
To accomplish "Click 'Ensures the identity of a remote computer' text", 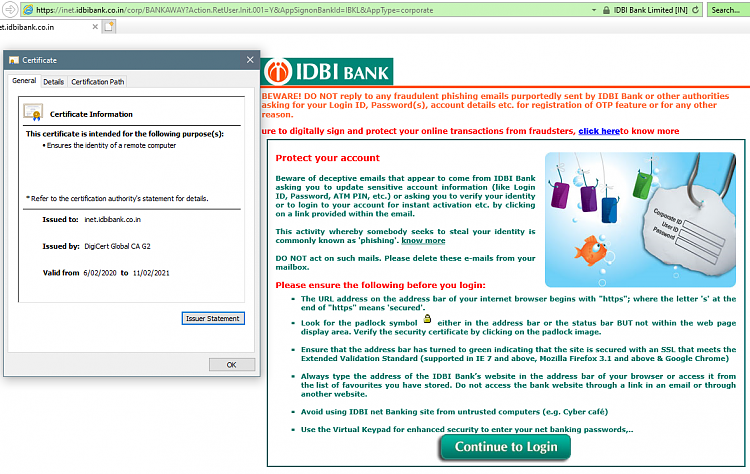I will tap(111, 145).
